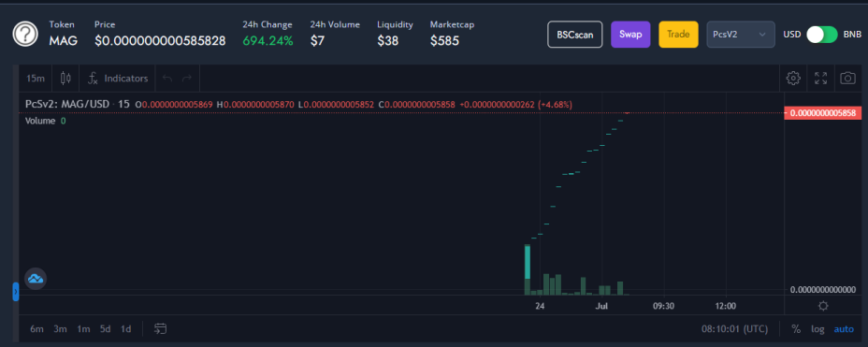Open chart settings gear
This screenshot has width=868, height=347.
[793, 78]
